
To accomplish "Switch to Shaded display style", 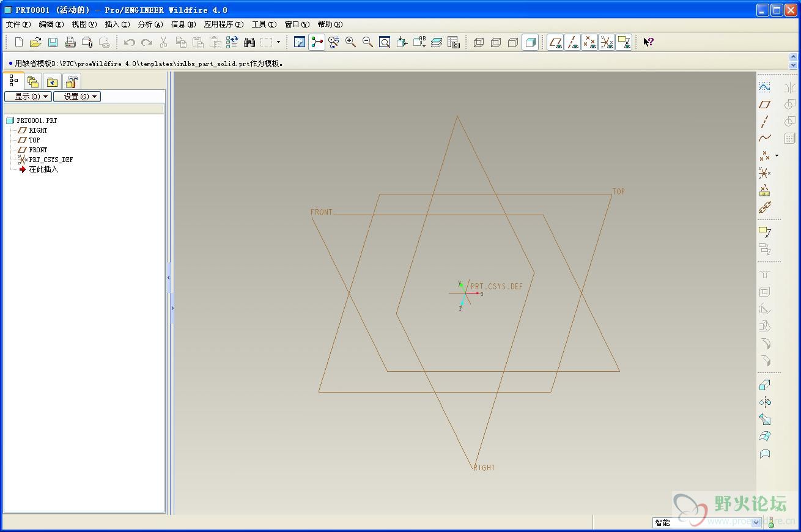I will pos(530,42).
